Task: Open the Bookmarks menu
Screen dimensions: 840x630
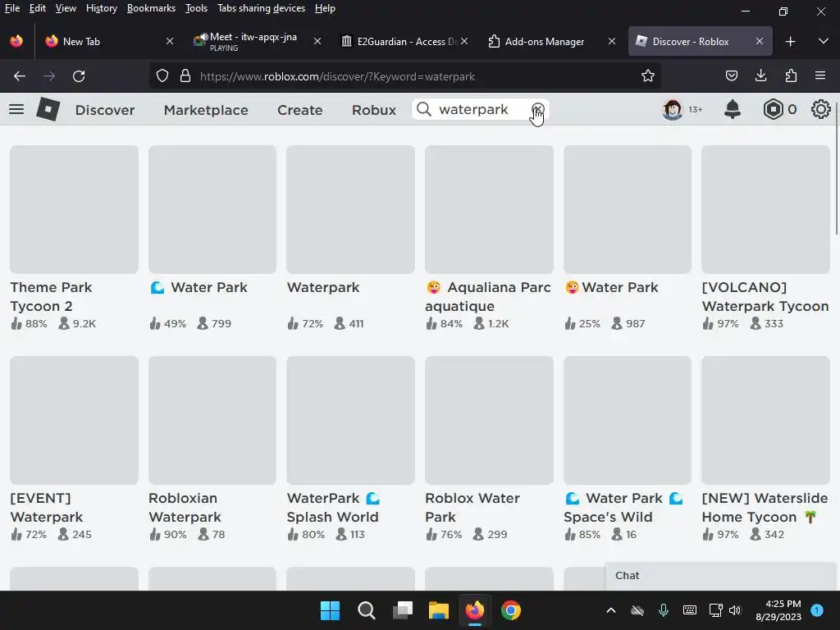Action: (151, 8)
